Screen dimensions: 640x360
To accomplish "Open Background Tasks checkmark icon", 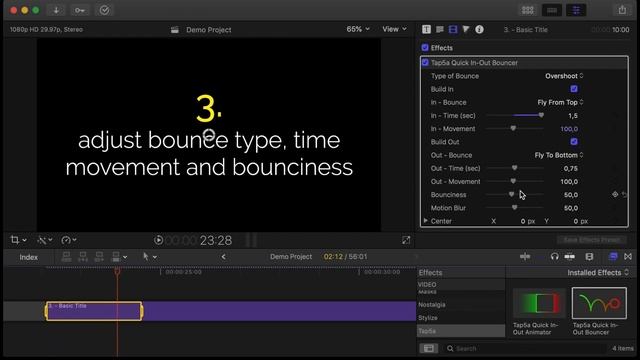I will tap(104, 10).
